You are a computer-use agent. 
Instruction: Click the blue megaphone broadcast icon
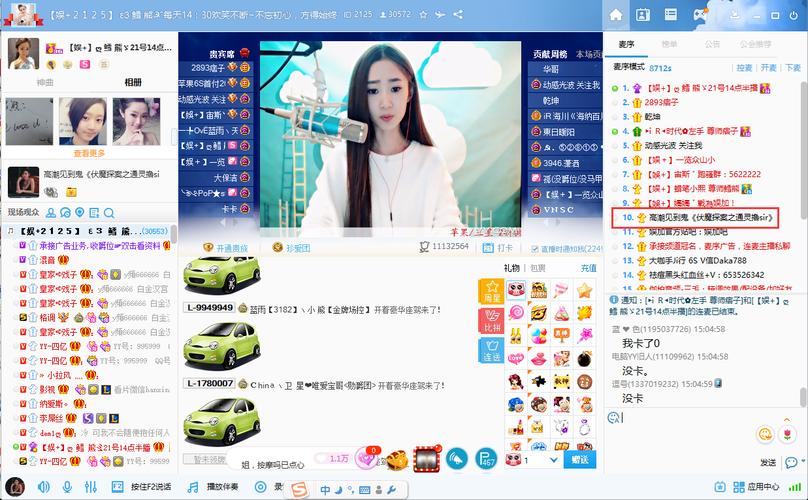click(x=457, y=459)
